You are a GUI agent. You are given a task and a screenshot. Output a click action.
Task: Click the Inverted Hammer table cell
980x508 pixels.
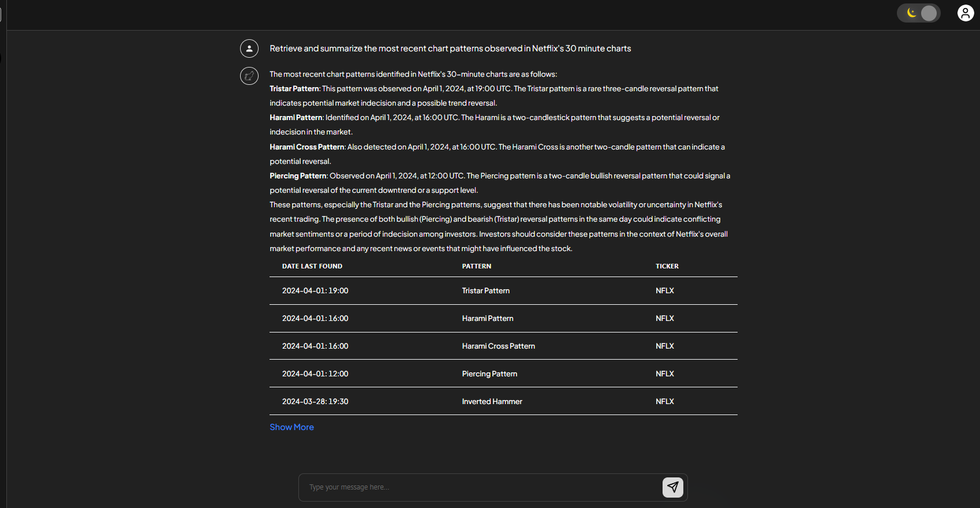coord(492,402)
